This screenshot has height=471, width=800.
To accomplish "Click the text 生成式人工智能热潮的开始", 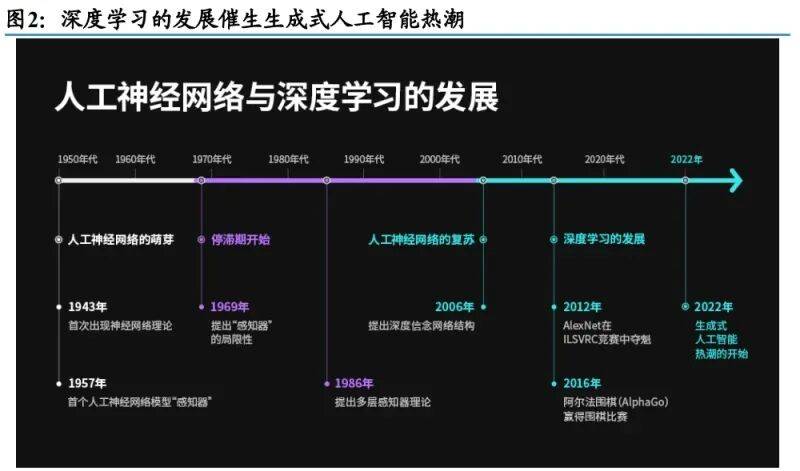I will [721, 339].
